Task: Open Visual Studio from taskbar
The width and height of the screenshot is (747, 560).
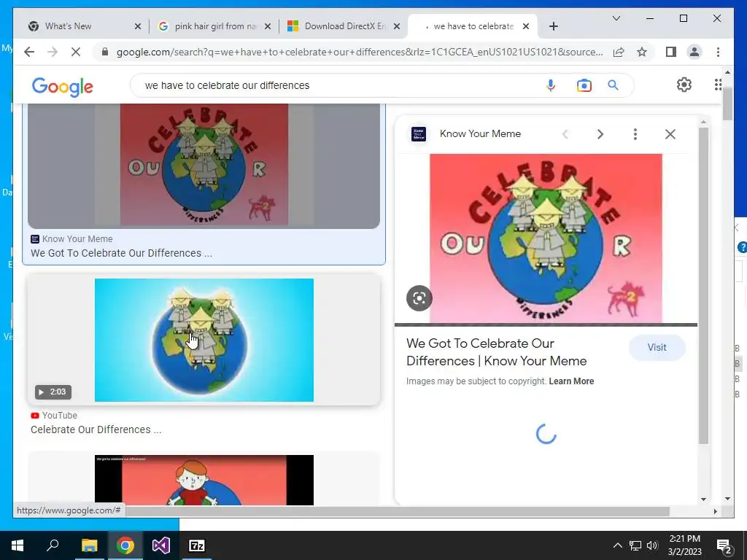Action: click(161, 545)
